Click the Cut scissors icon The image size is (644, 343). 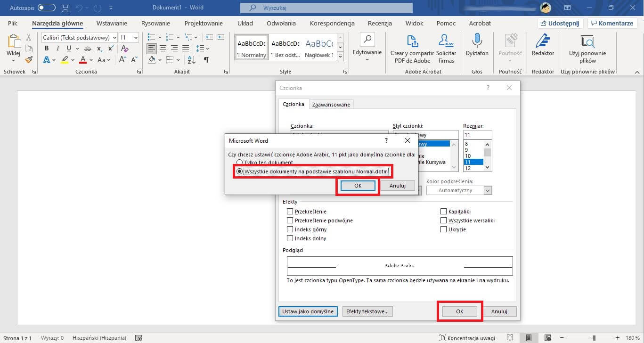click(29, 38)
